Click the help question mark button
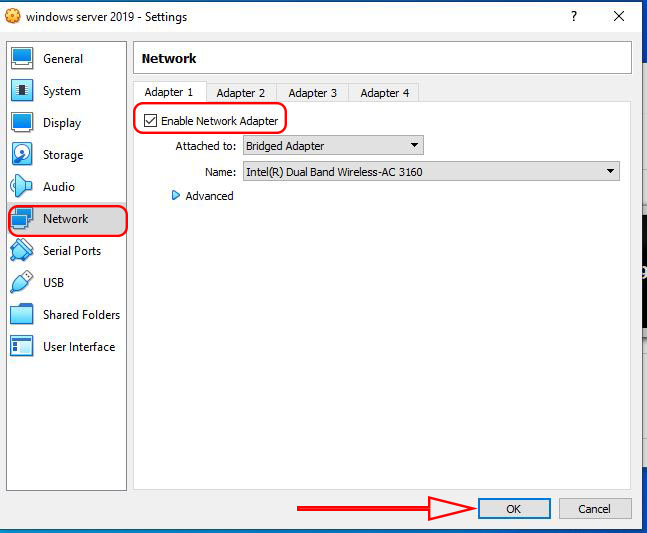The image size is (647, 533). click(x=574, y=17)
